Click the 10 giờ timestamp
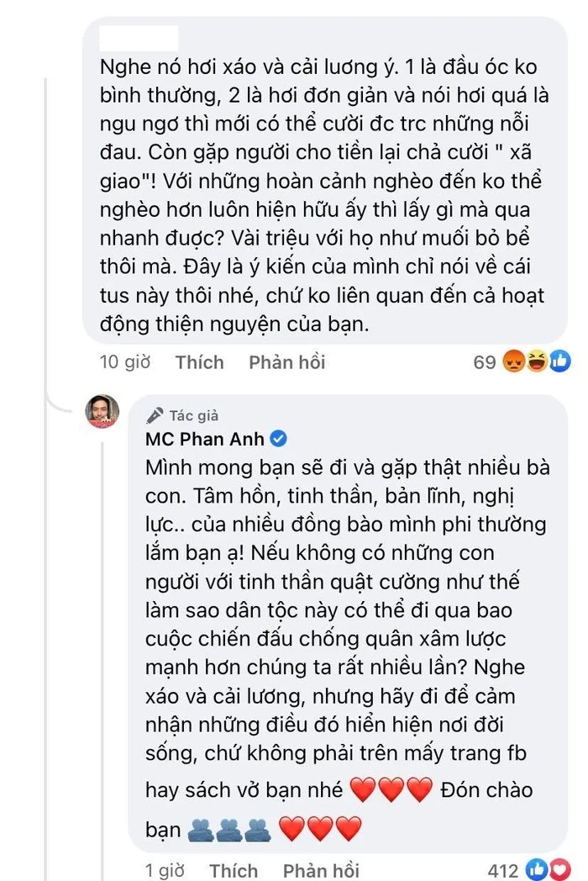This screenshot has width=588, height=881. 124,362
